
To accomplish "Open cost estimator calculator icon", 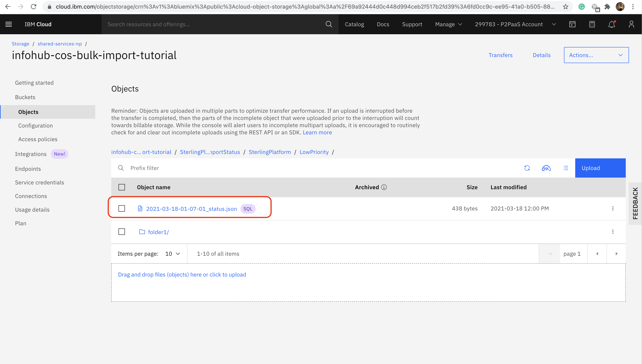I will pyautogui.click(x=592, y=24).
